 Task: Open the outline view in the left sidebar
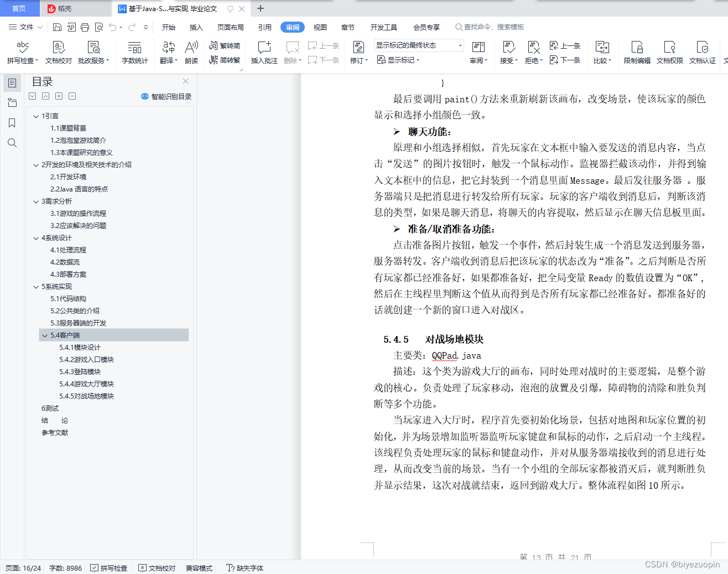click(12, 83)
